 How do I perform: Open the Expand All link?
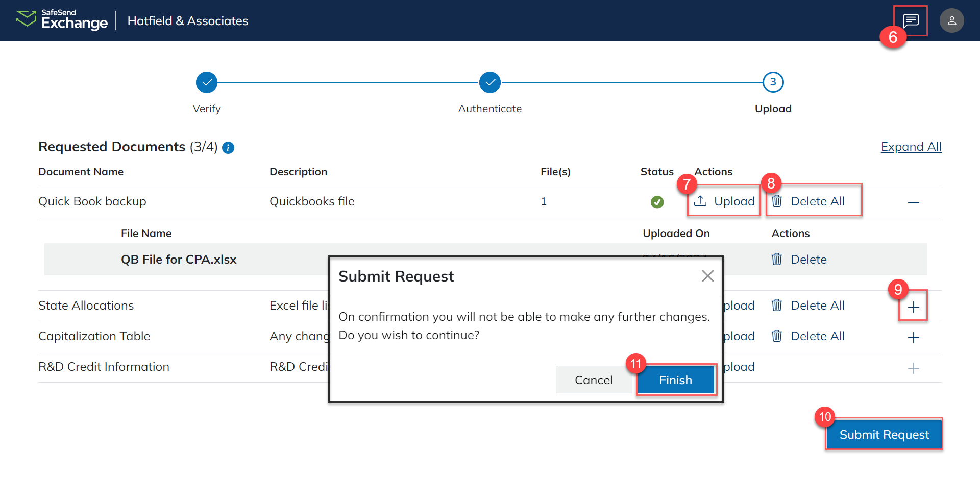click(911, 147)
